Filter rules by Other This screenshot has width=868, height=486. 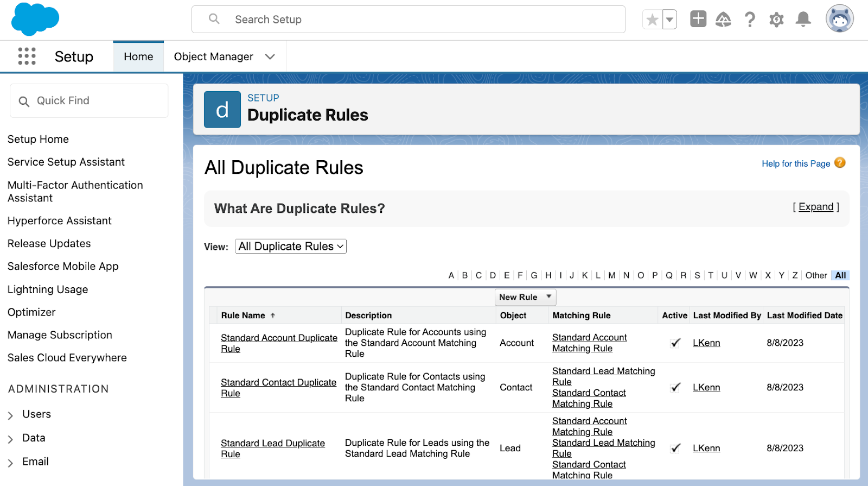pyautogui.click(x=816, y=275)
